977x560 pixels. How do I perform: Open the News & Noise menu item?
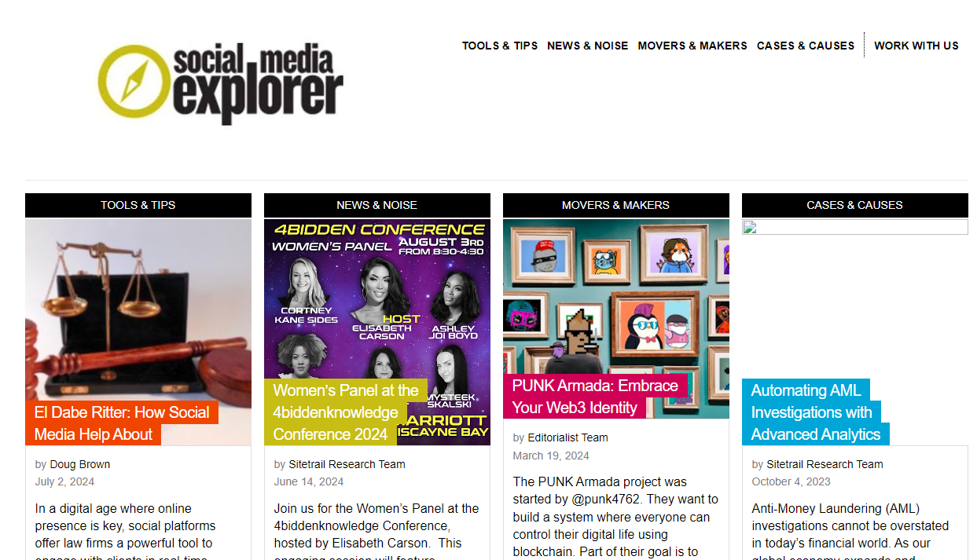[588, 46]
